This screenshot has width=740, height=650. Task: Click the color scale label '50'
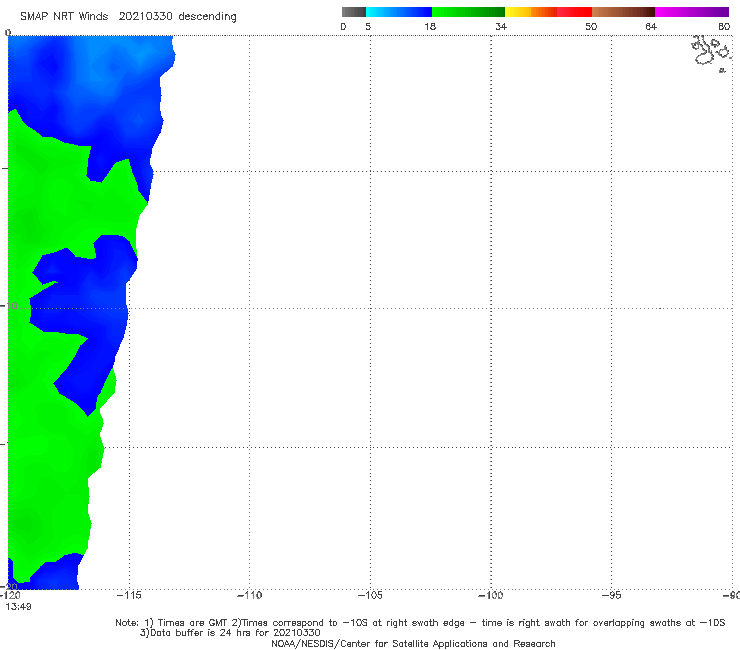click(x=591, y=27)
